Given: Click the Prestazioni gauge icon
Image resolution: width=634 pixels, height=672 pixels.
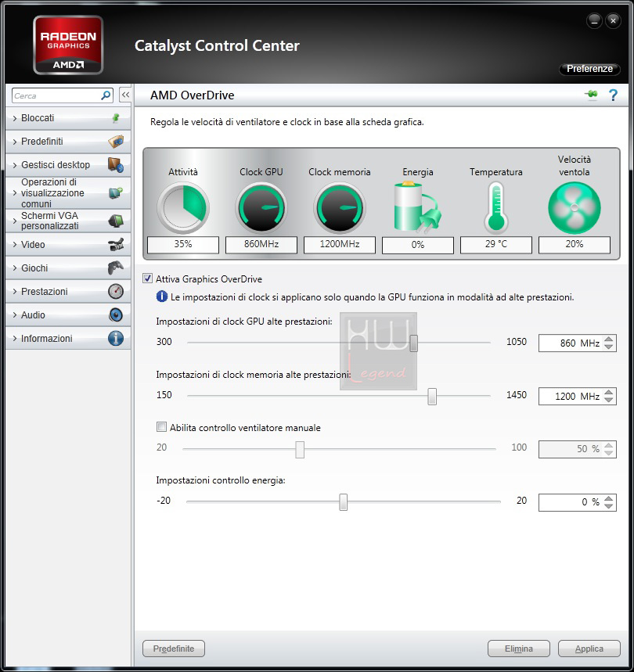Looking at the screenshot, I should (x=116, y=292).
